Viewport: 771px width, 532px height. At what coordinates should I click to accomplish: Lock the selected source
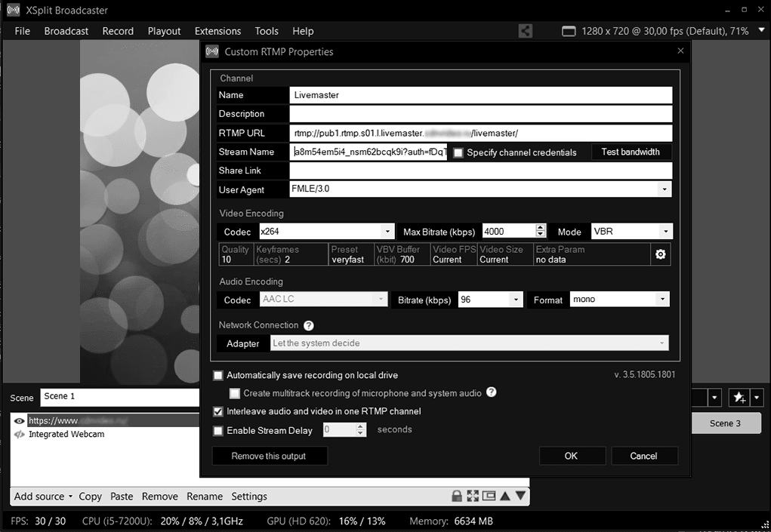pyautogui.click(x=456, y=496)
